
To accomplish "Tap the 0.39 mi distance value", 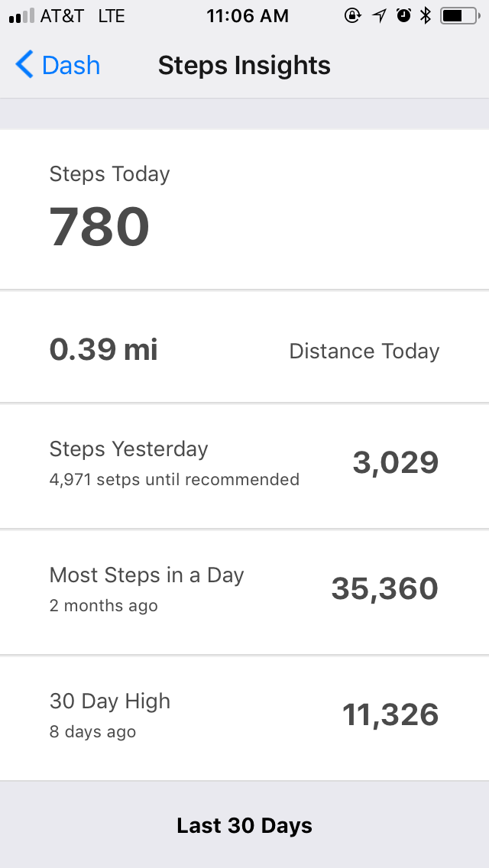I will pos(104,350).
